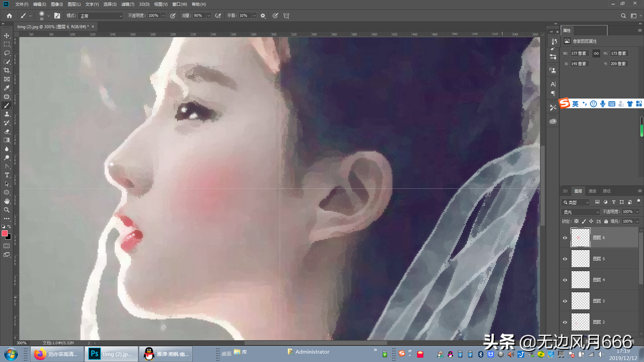Select the Crop tool
644x362 pixels.
tap(7, 70)
